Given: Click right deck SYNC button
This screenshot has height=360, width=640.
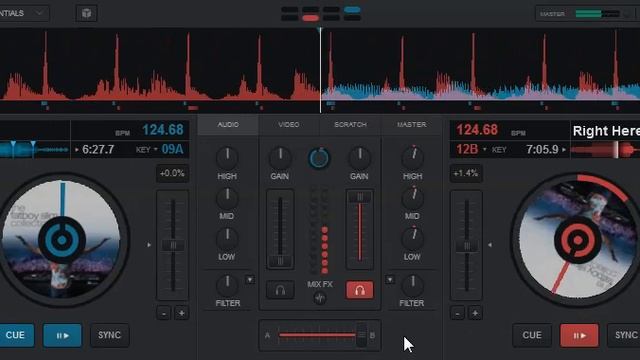Looking at the screenshot, I should coord(624,336).
